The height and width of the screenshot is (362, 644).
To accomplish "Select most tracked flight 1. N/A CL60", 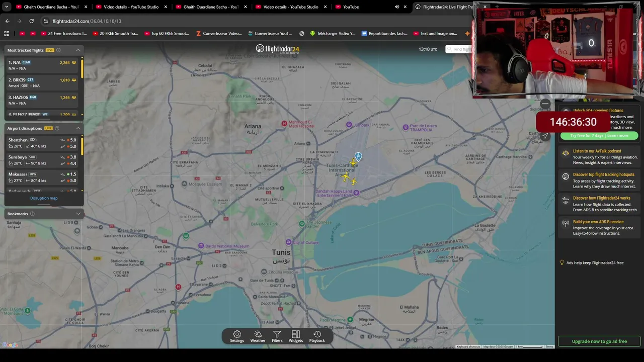I will coord(42,65).
